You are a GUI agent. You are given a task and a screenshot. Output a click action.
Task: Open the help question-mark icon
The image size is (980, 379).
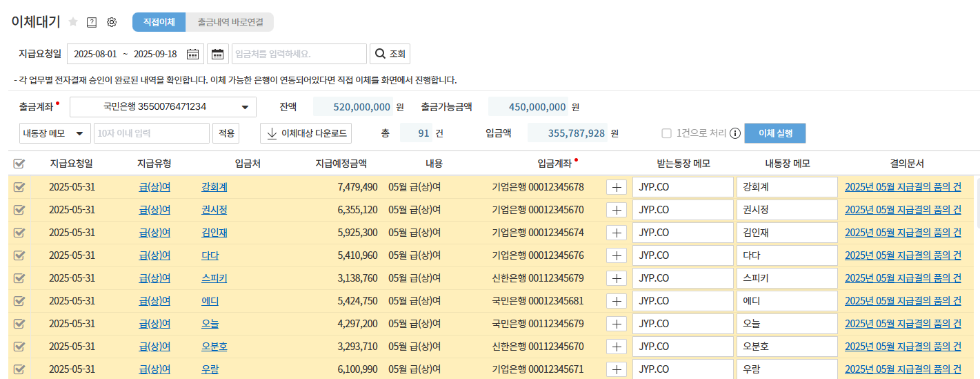(x=92, y=22)
